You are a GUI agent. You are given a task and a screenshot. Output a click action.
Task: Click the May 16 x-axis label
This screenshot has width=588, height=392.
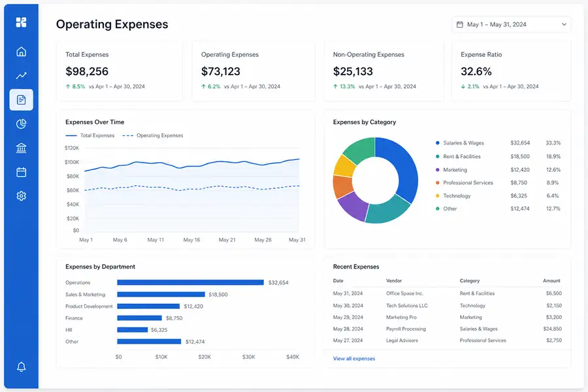coord(191,240)
